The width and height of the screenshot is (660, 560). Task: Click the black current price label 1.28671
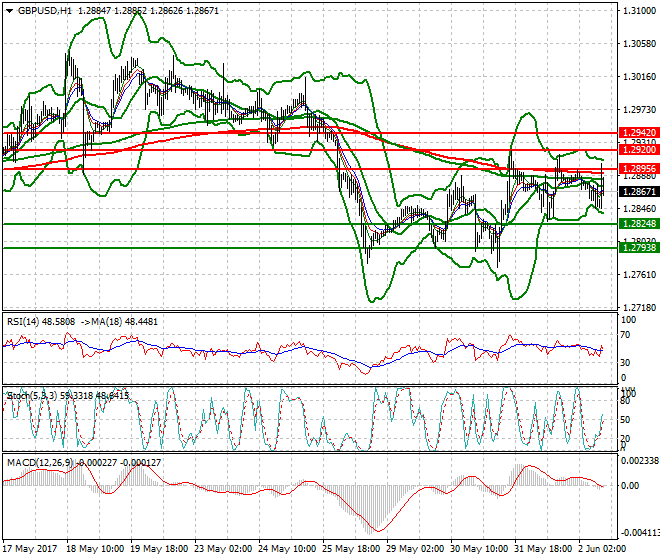639,192
